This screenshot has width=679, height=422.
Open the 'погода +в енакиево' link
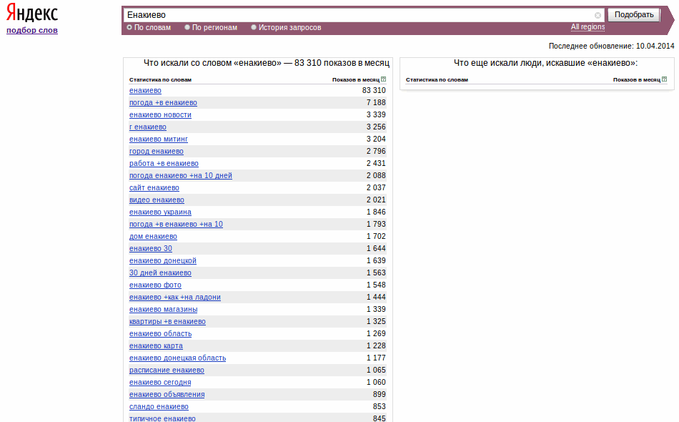point(163,103)
